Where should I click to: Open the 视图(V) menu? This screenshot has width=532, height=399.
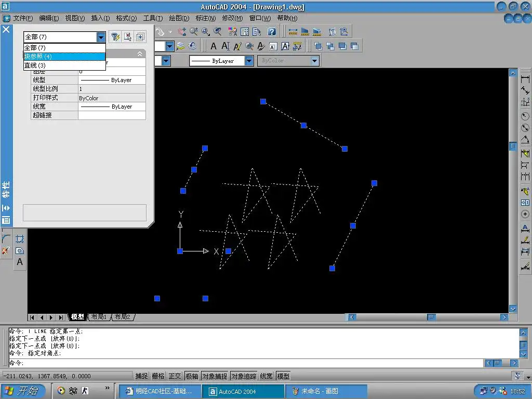coord(75,18)
